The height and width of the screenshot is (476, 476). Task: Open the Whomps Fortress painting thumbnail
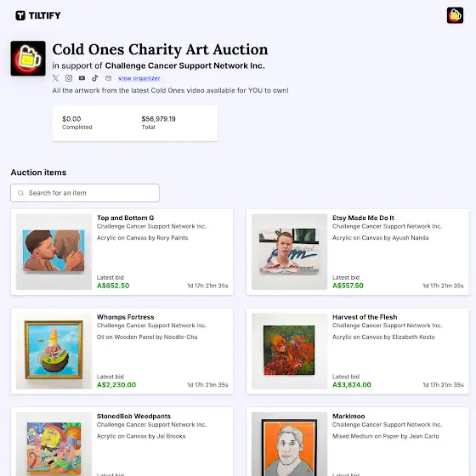pos(54,351)
